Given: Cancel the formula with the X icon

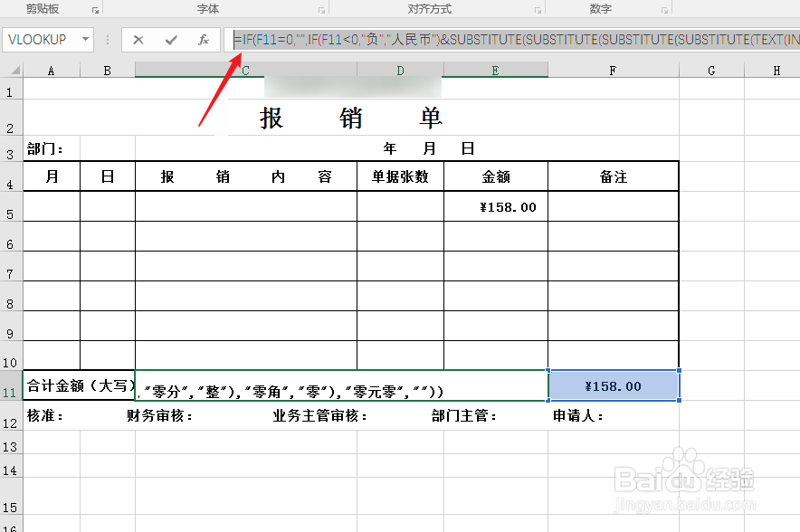Looking at the screenshot, I should (x=140, y=40).
